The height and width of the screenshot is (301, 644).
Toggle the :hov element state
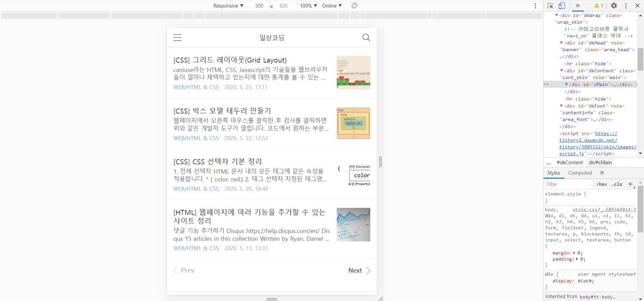pos(602,184)
